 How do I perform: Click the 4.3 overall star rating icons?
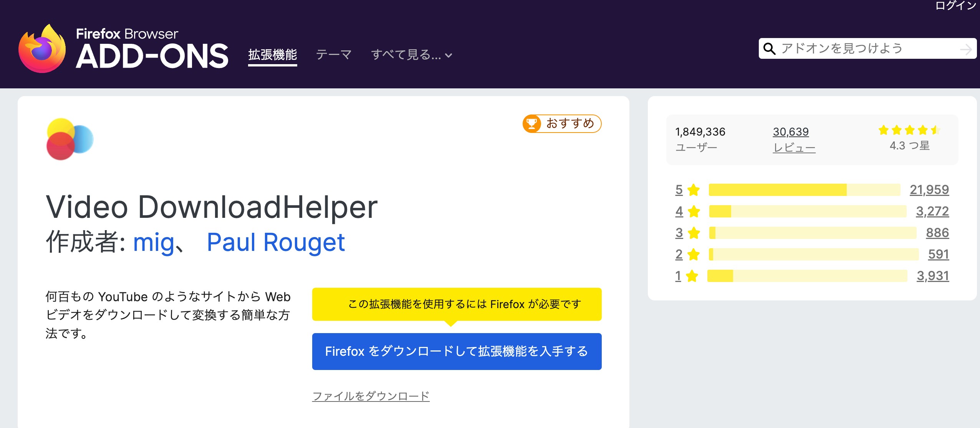point(909,130)
